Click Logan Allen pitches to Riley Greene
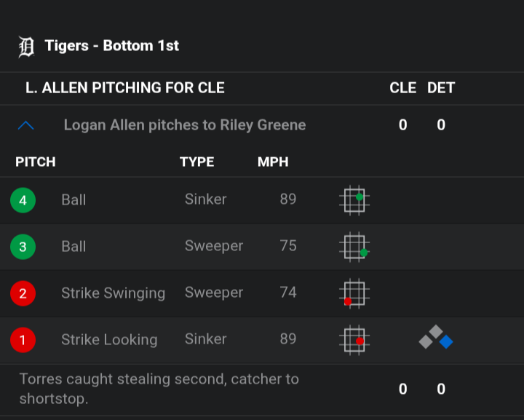Screen dimensions: 524x420 [x=185, y=125]
